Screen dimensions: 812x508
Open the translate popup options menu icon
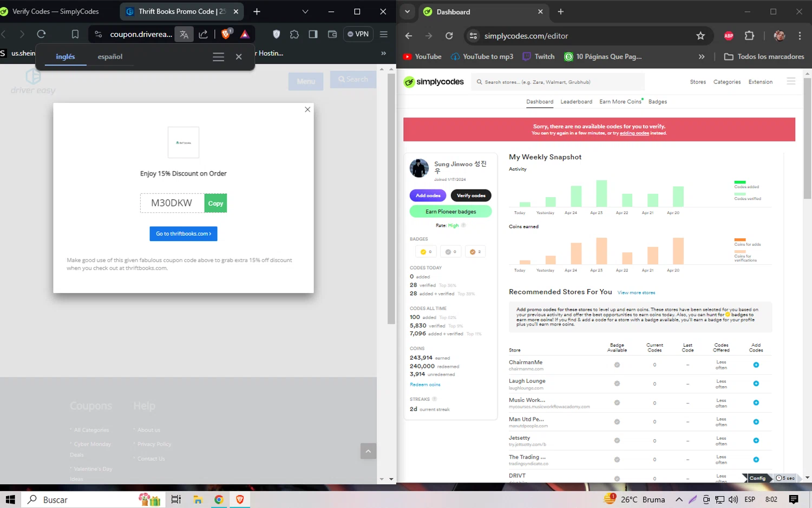point(218,57)
